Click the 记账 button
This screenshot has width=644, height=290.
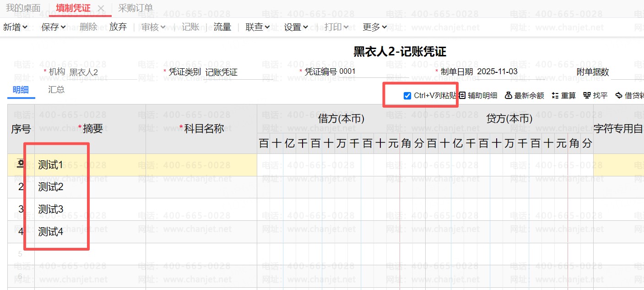[190, 27]
